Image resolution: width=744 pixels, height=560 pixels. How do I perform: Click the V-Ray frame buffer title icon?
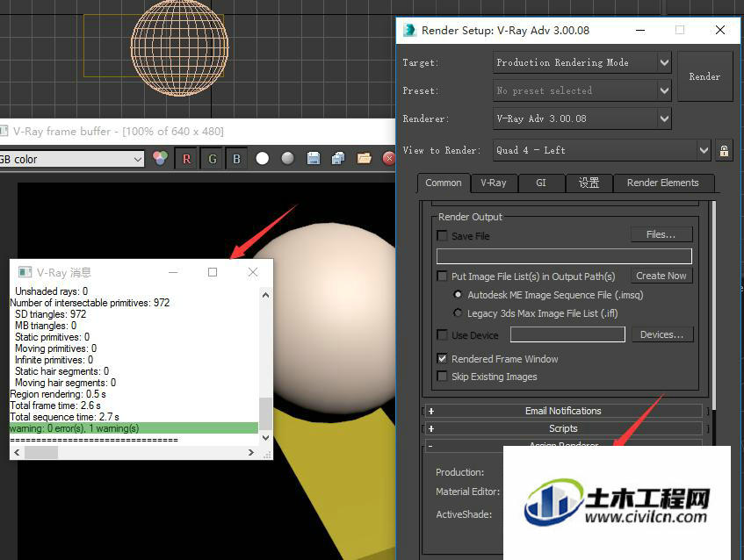(x=4, y=132)
